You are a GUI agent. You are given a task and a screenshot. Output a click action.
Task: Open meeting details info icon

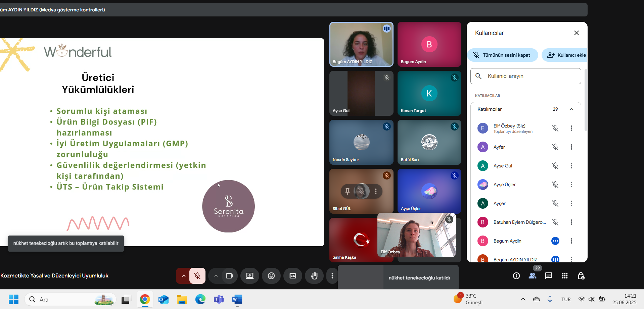click(x=516, y=276)
